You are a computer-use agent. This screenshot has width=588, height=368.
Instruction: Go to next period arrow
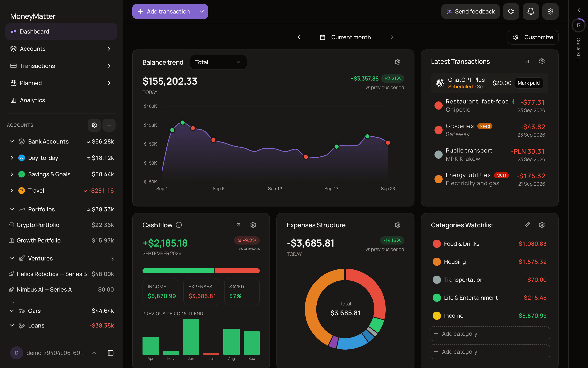(x=392, y=37)
